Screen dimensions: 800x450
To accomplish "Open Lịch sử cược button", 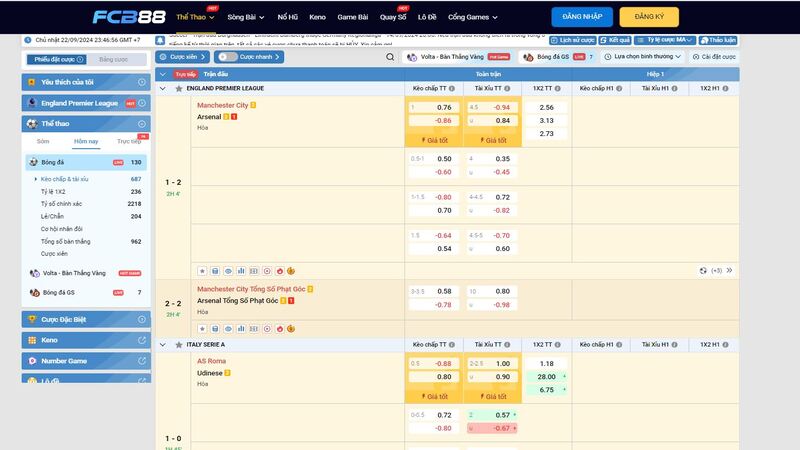I will coord(572,40).
